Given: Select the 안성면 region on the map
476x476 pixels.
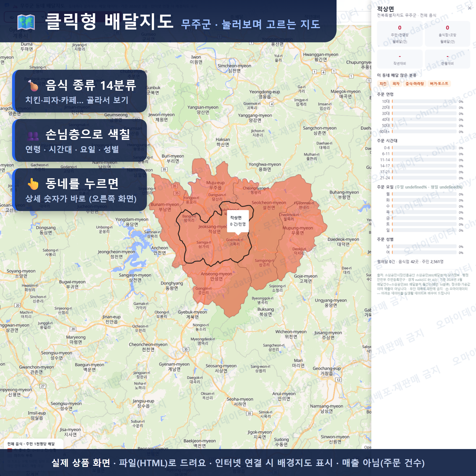Looking at the screenshot, I should click(216, 276).
